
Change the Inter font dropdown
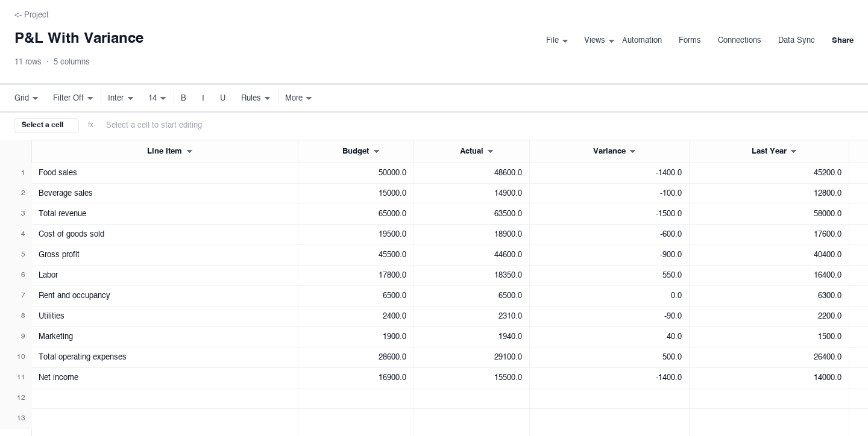(x=121, y=98)
